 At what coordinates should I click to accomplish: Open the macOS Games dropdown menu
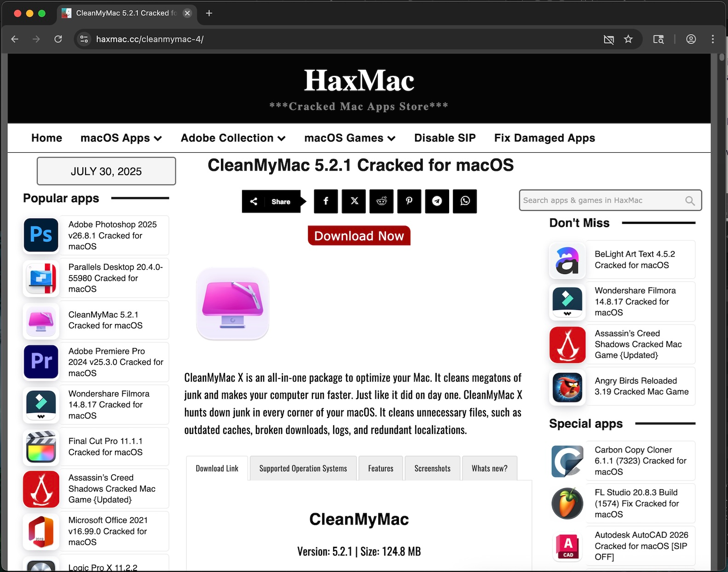(350, 138)
